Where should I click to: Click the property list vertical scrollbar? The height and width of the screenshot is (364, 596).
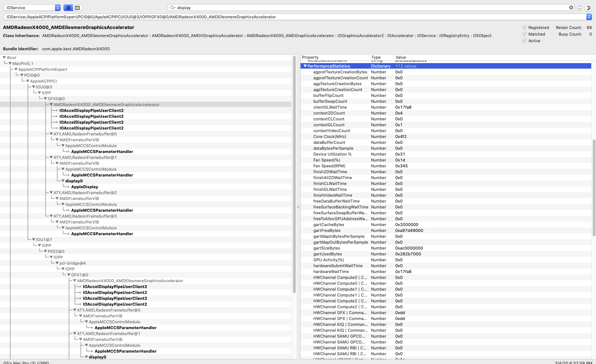click(593, 187)
